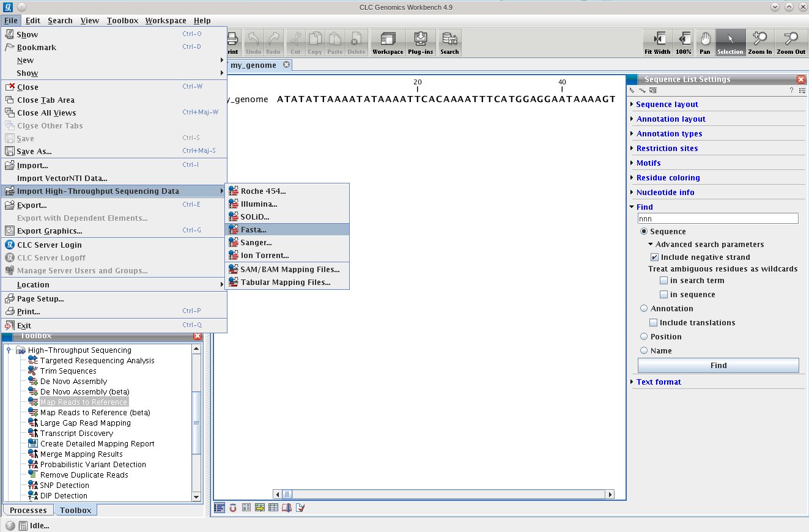Screen dimensions: 809x532
Task: Click the Undo toolbar icon
Action: click(x=253, y=42)
